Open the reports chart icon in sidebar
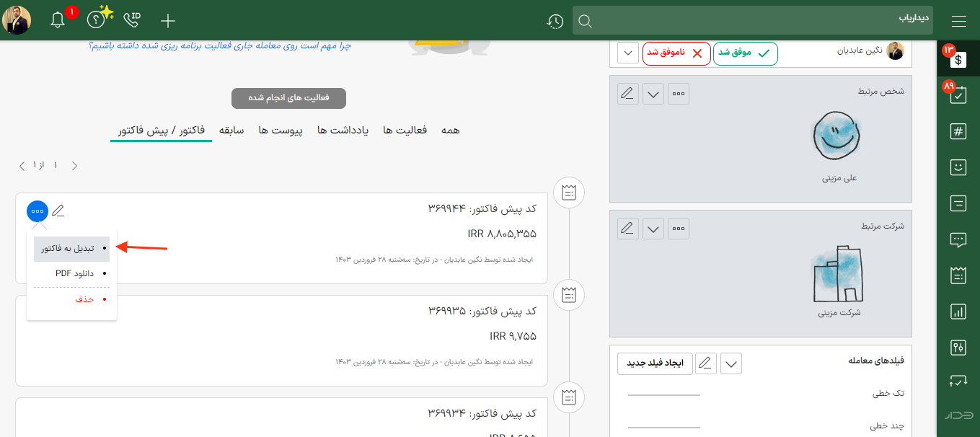This screenshot has height=437, width=980. (x=958, y=312)
